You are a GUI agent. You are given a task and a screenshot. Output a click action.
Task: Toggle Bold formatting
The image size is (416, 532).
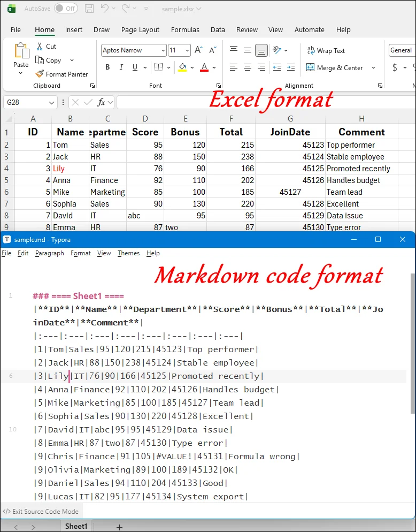pyautogui.click(x=107, y=67)
